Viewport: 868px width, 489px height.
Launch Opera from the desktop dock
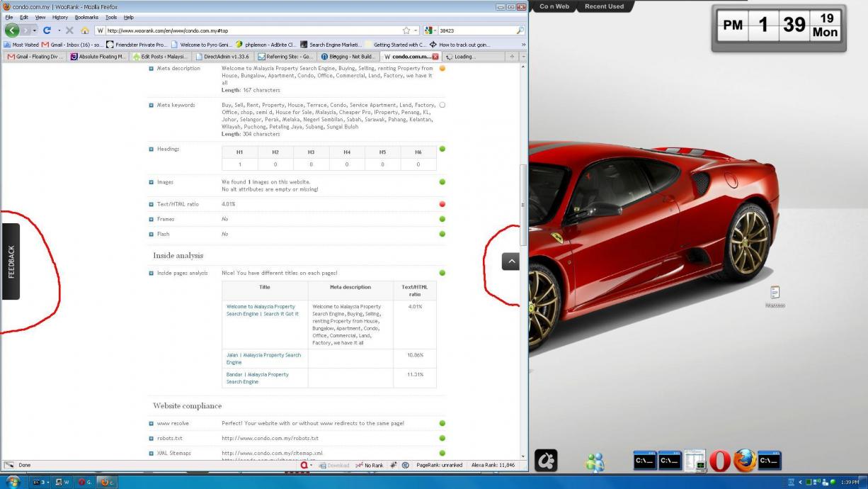pos(719,461)
